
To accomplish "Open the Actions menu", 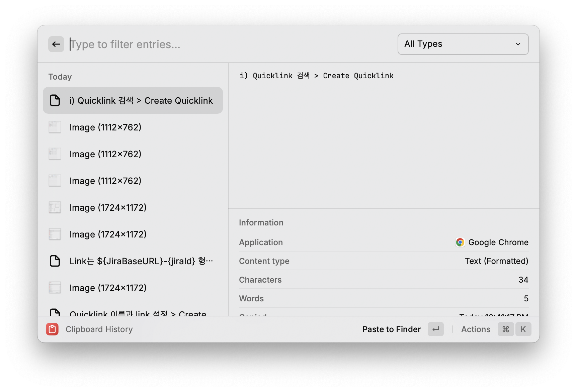I will pyautogui.click(x=476, y=329).
